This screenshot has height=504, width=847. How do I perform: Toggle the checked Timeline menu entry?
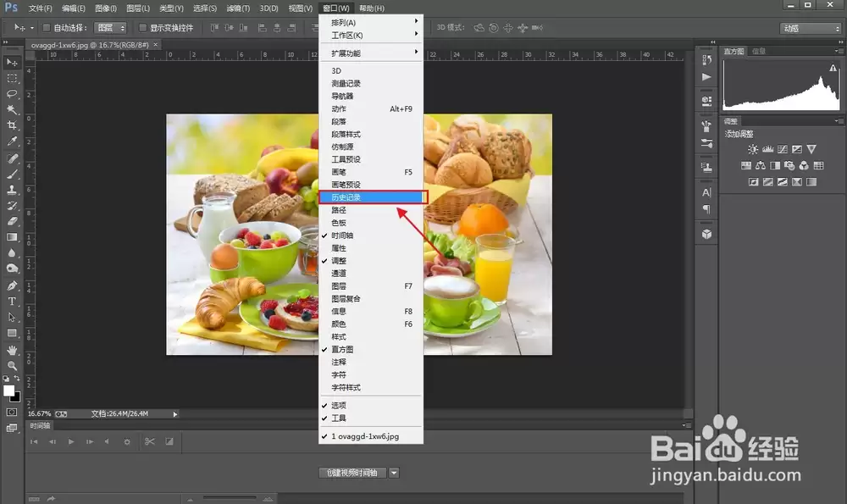click(371, 235)
